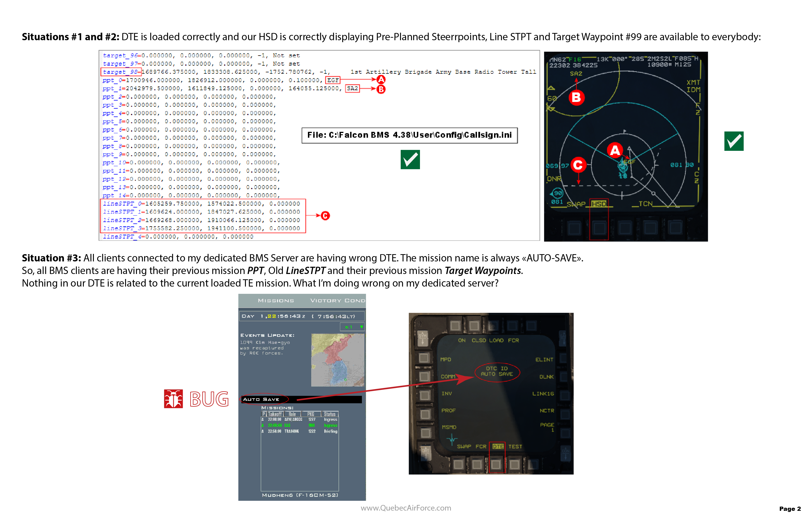Click the Korea campaign map thumbnail
812x522 pixels.
[x=337, y=360]
